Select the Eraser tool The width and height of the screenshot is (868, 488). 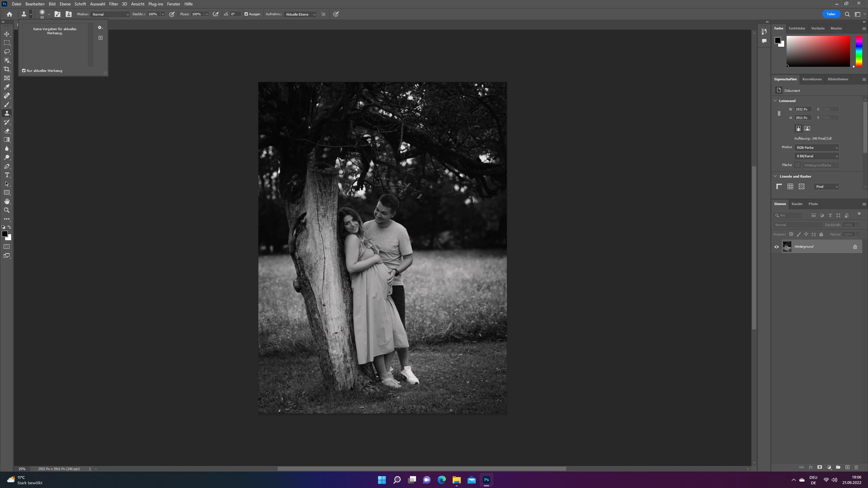(7, 131)
